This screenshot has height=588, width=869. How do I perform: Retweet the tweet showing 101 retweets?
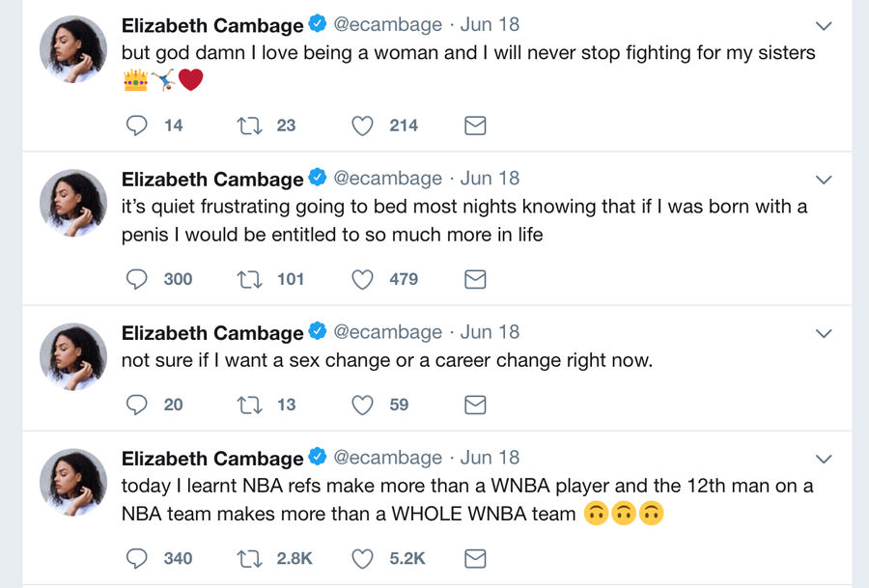tap(249, 279)
